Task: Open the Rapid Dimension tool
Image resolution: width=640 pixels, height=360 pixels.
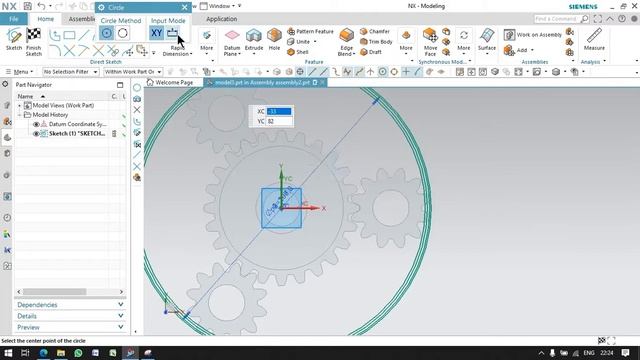Action: coord(177,51)
